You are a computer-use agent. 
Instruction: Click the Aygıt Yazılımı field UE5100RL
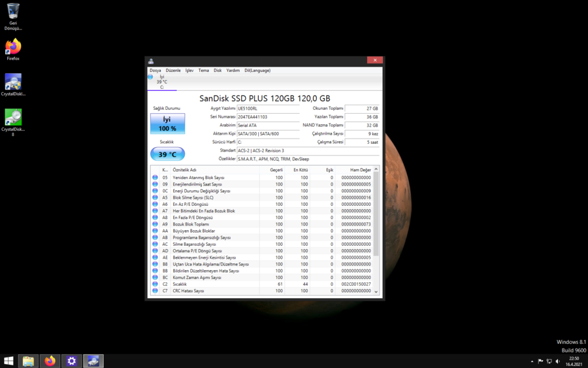click(268, 109)
